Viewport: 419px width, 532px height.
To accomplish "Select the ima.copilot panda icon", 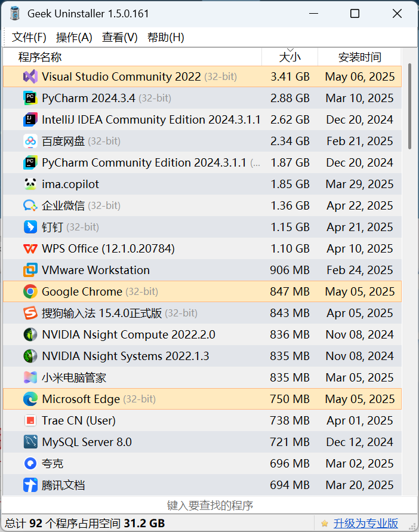I will point(30,184).
